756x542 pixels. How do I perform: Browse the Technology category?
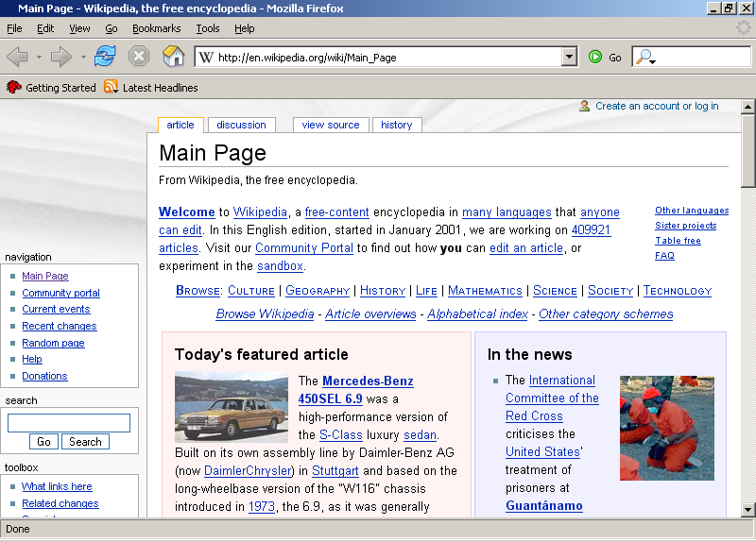pos(678,291)
